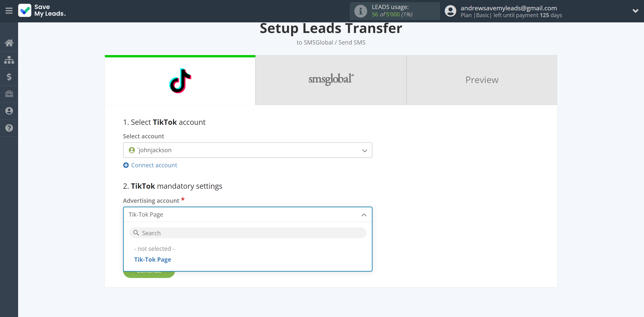Select Tik-Tok Page from dropdown options
The width and height of the screenshot is (644, 317).
pos(152,259)
